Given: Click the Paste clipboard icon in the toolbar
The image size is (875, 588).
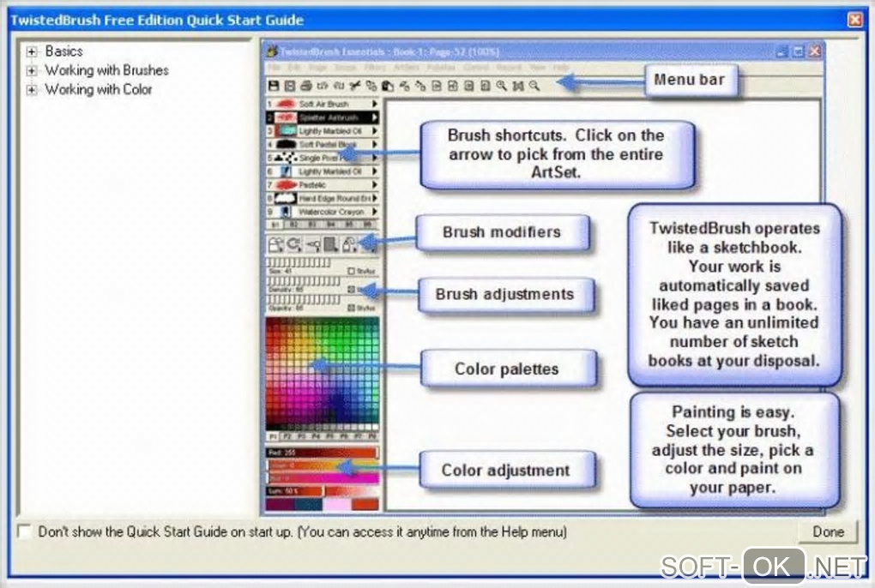Looking at the screenshot, I should pos(387,86).
